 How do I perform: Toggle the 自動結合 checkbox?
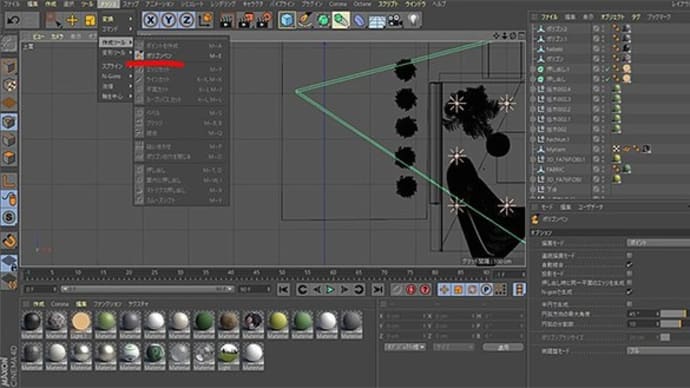629,264
